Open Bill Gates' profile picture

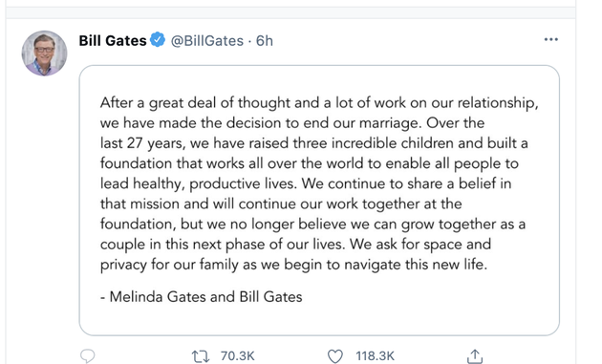[44, 53]
